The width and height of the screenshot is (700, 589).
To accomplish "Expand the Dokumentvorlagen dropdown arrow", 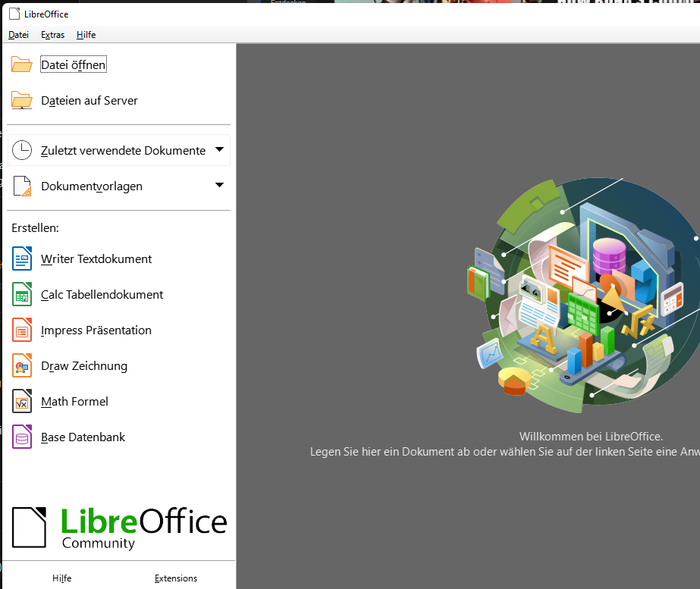I will 219,185.
